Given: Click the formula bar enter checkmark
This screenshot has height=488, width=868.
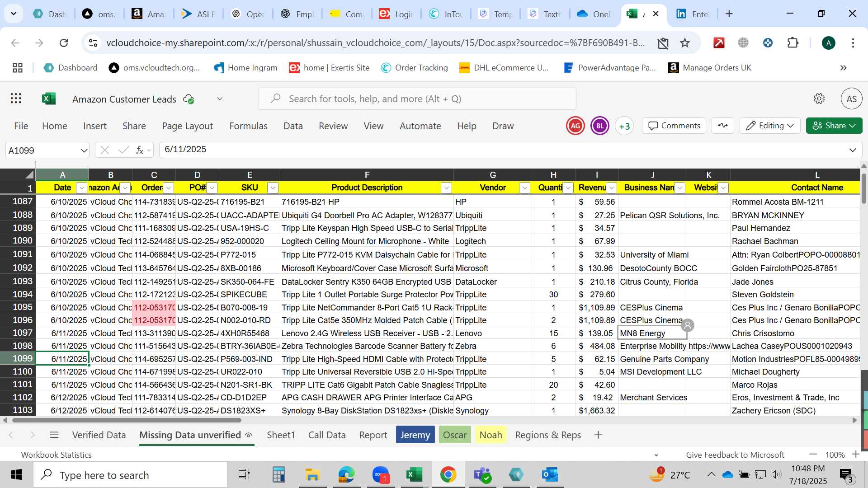Looking at the screenshot, I should click(x=123, y=150).
